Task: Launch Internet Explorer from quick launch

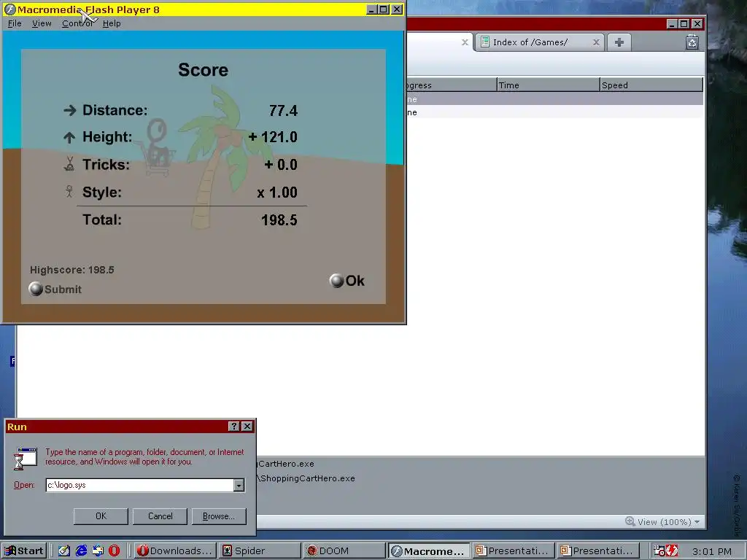Action: point(81,551)
